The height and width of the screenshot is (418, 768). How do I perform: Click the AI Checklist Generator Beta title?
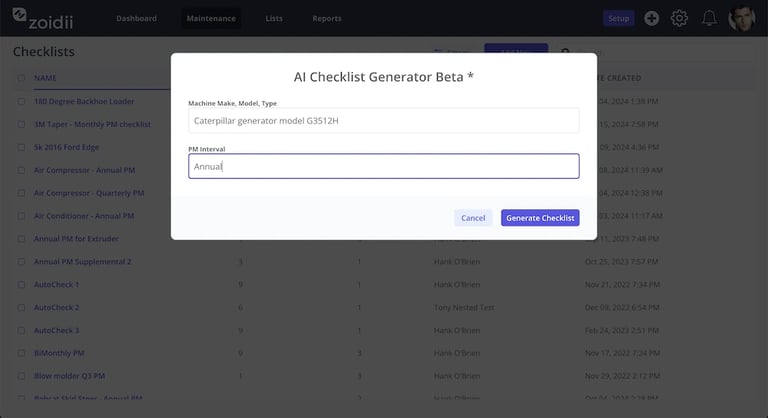[384, 76]
